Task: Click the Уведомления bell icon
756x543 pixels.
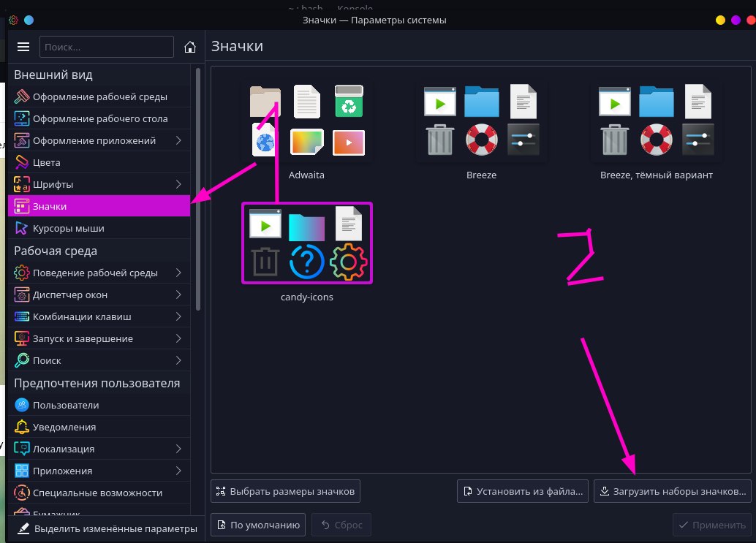Action: click(22, 427)
